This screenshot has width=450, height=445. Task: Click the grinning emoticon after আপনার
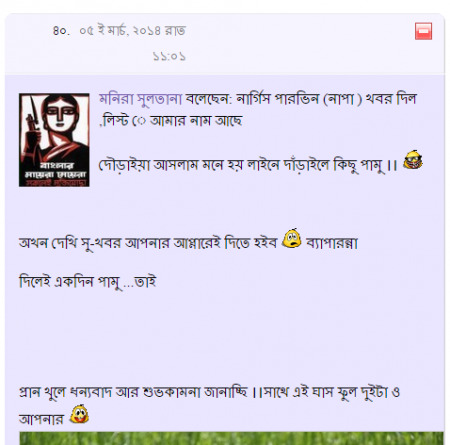(79, 414)
